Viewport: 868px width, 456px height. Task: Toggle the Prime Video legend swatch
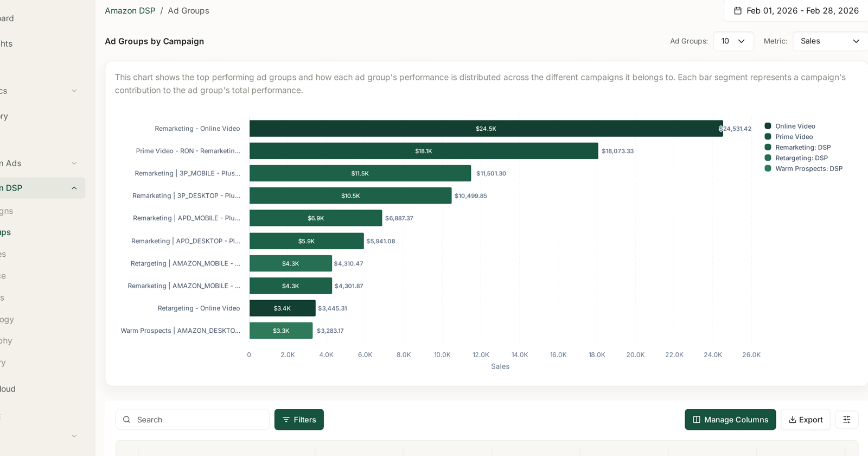click(x=768, y=137)
